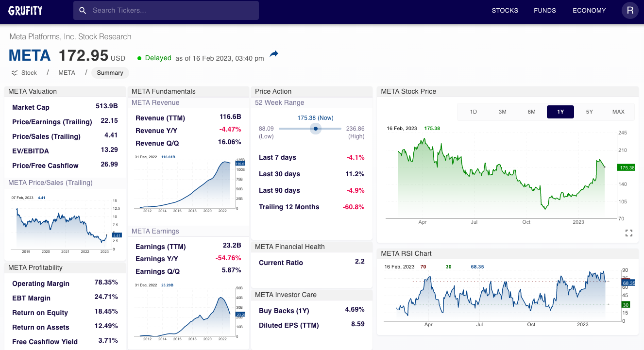Viewport: 644px width, 350px height.
Task: Click the Stock breadcrumb icon
Action: [x=15, y=73]
